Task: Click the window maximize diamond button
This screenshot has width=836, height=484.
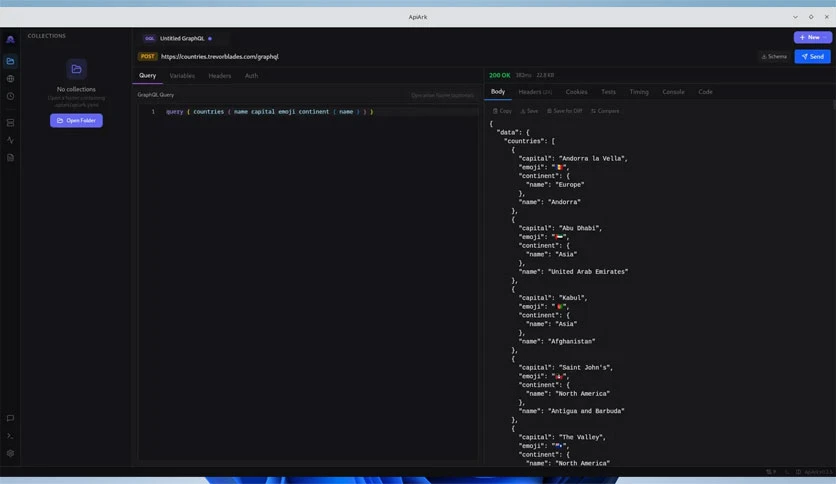Action: (811, 17)
